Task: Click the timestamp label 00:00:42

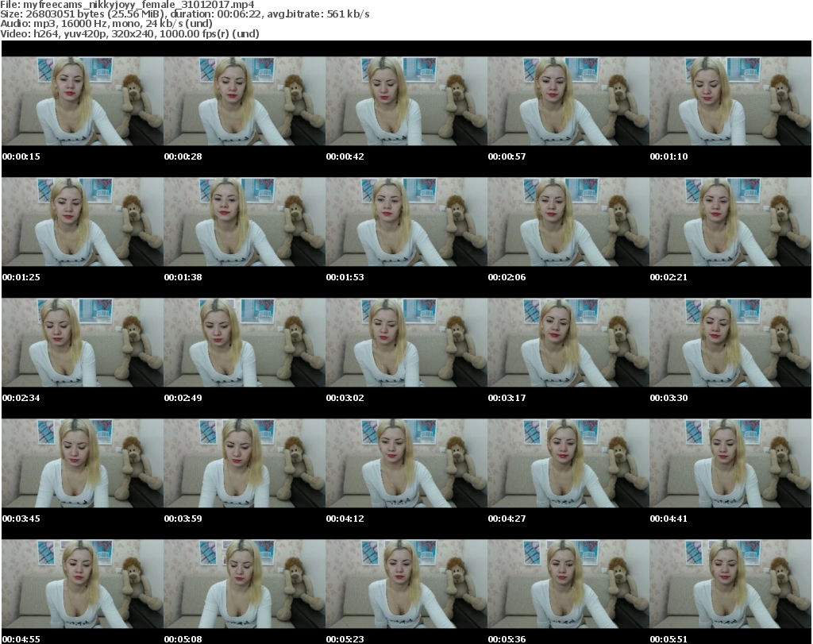Action: pos(345,156)
